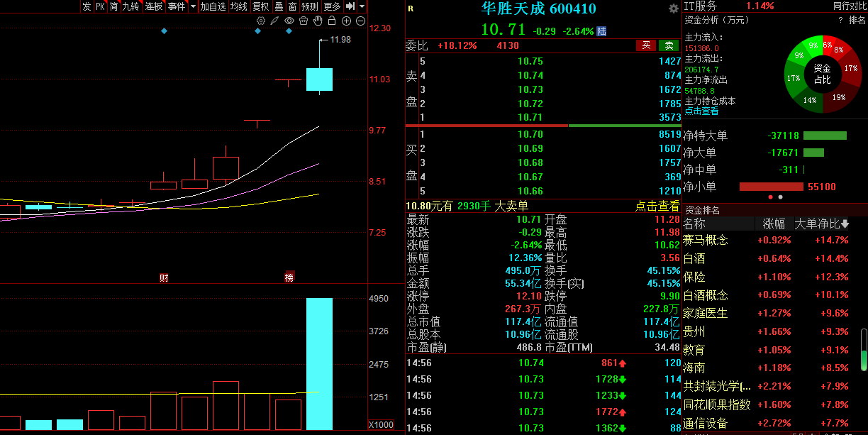This screenshot has height=435, width=868.
Task: Open the 点击查看 link under 主力持仓成本
Action: (701, 111)
